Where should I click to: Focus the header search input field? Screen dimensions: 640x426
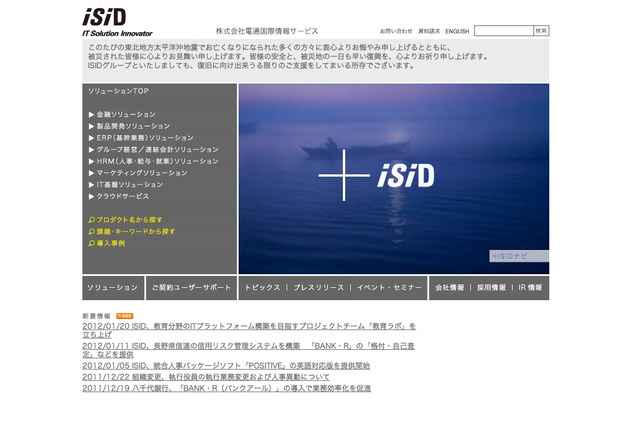(504, 31)
